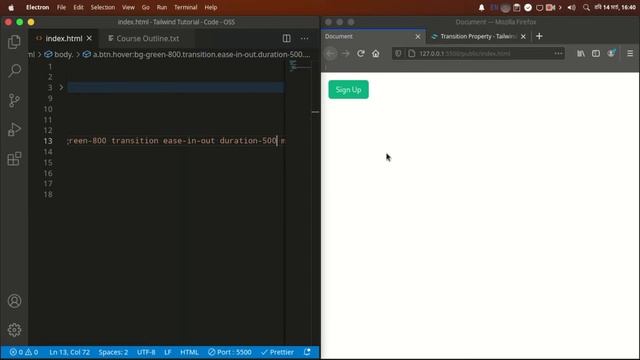640x360 pixels.
Task: Open notifications feedback icon in status bar
Action: click(307, 352)
